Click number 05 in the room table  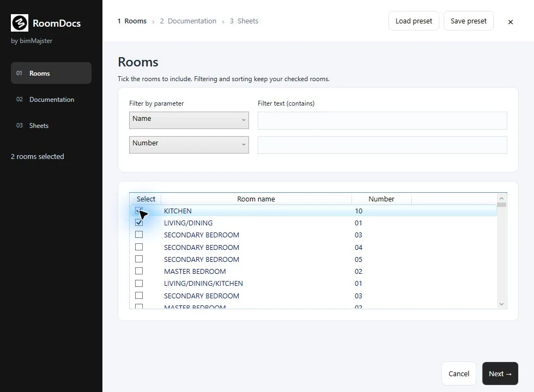[x=359, y=259]
